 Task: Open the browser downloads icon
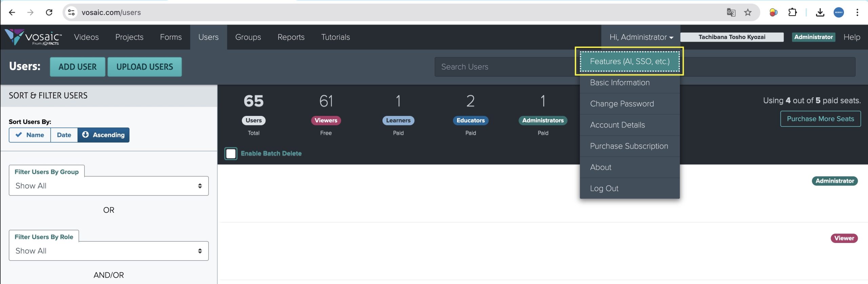(820, 13)
